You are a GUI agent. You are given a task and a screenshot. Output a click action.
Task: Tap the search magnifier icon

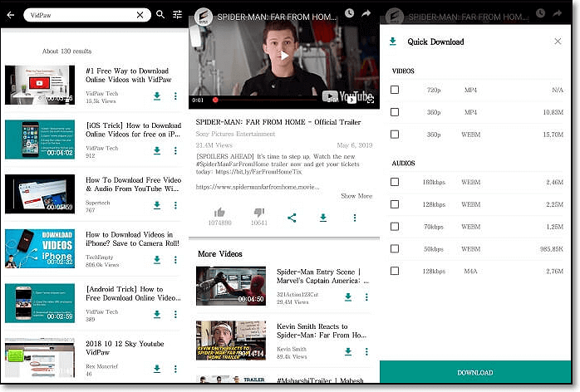coord(160,14)
